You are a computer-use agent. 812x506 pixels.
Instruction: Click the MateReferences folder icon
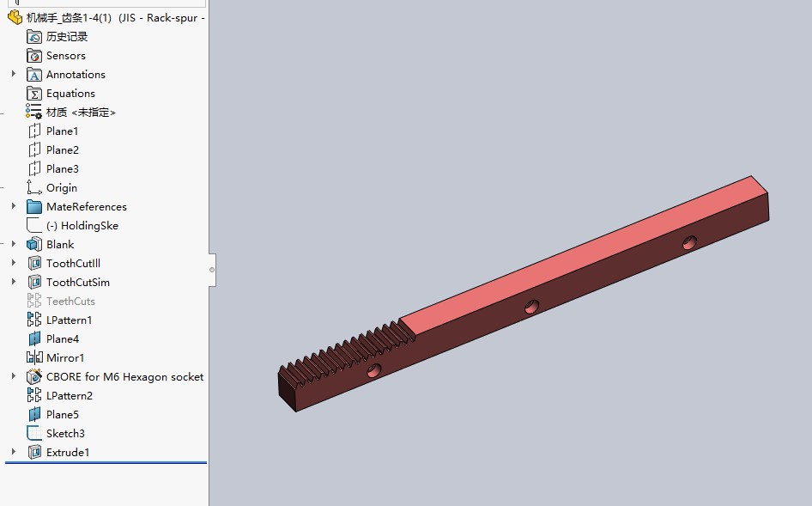click(x=34, y=207)
